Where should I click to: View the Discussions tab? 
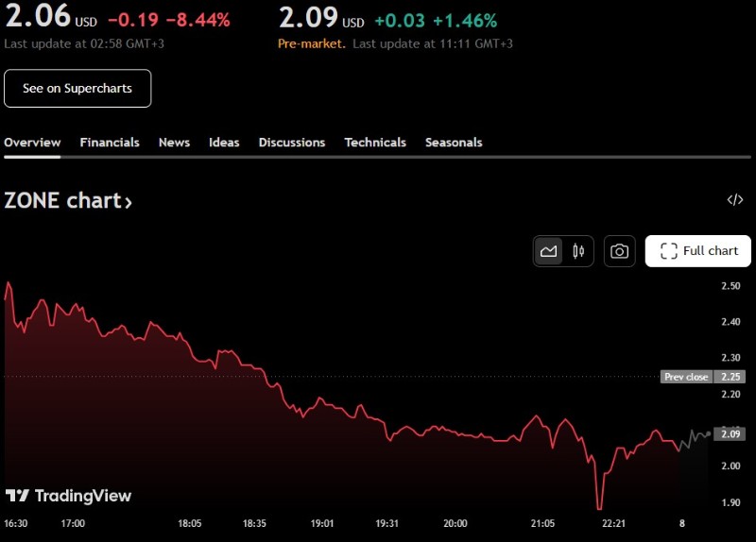tap(292, 143)
